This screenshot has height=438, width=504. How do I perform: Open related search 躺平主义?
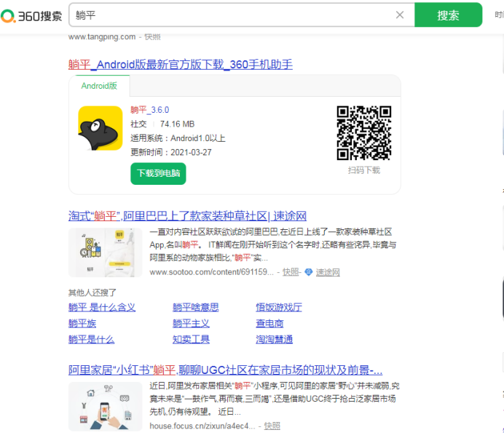[x=191, y=323]
